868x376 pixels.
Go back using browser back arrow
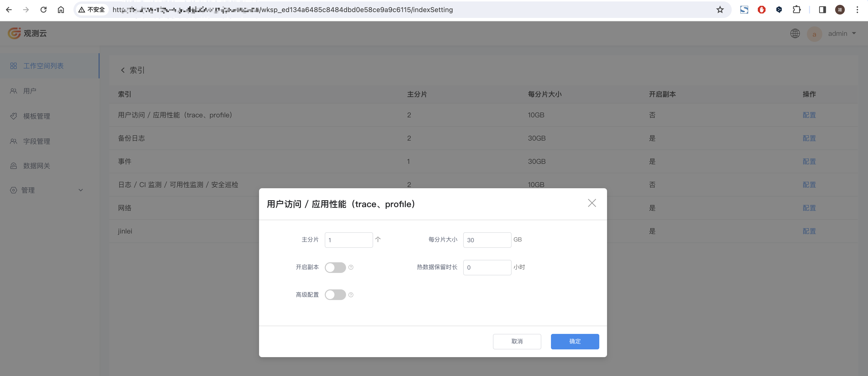[9, 10]
